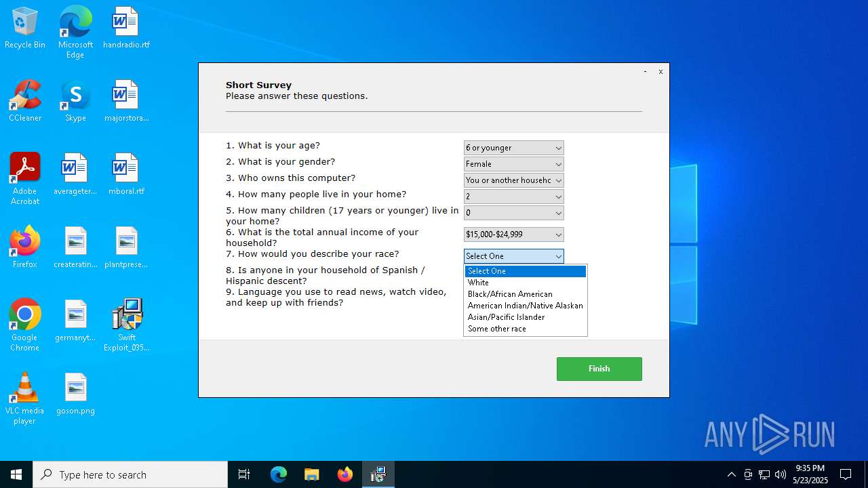Close the Short Survey window
868x488 pixels.
click(660, 71)
